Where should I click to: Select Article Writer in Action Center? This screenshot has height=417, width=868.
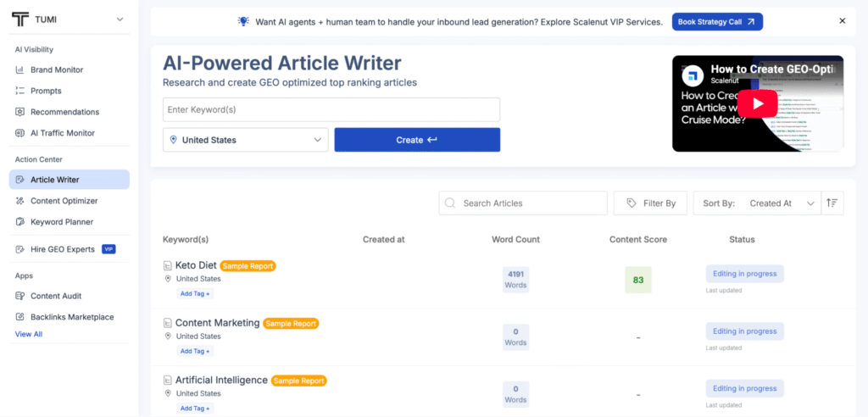(x=70, y=180)
